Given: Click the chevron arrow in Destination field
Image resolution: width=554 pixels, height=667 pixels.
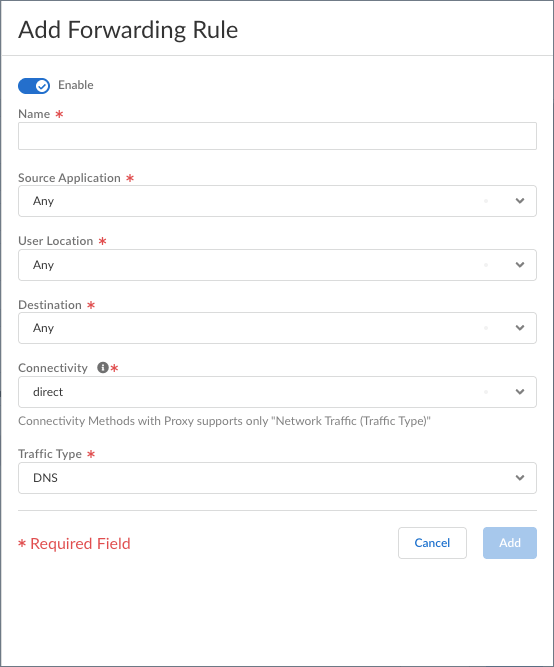Looking at the screenshot, I should 520,328.
